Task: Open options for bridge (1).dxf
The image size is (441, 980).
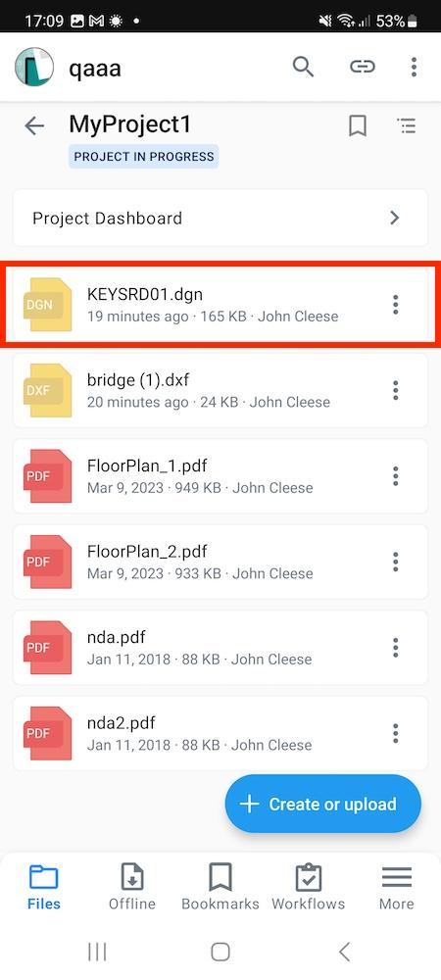Action: click(x=395, y=391)
